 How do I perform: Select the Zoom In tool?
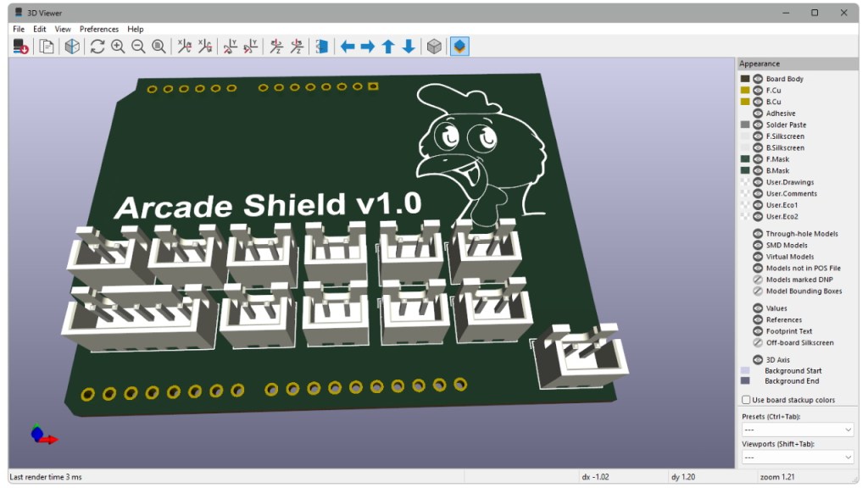[118, 47]
